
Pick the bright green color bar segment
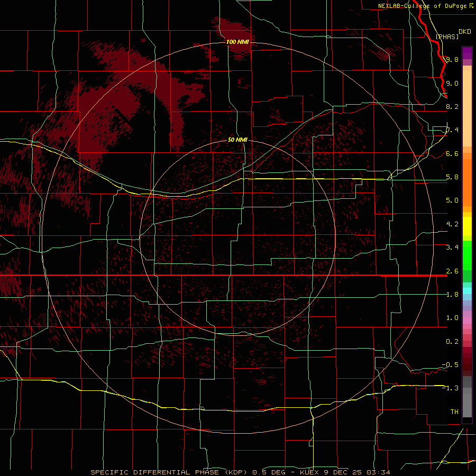click(467, 255)
